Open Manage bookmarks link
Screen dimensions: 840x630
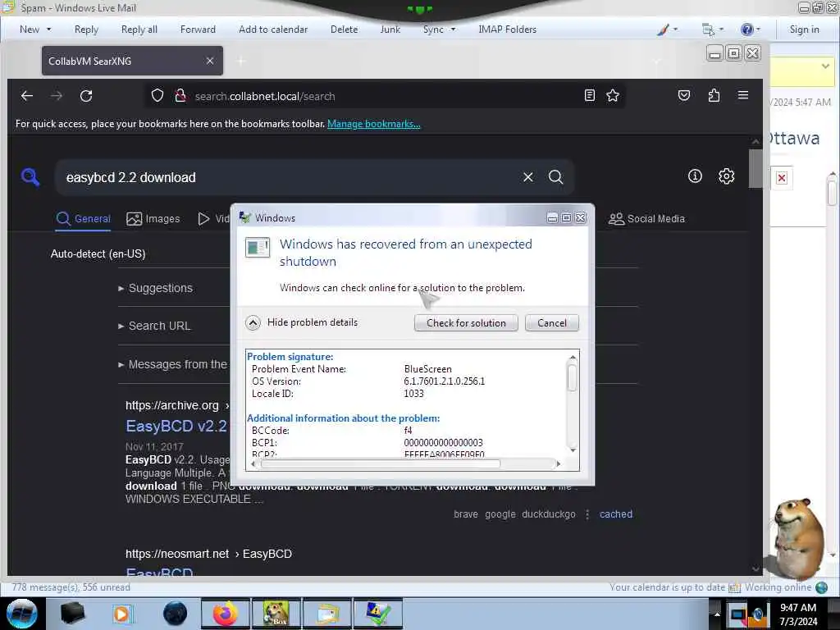[x=373, y=124]
